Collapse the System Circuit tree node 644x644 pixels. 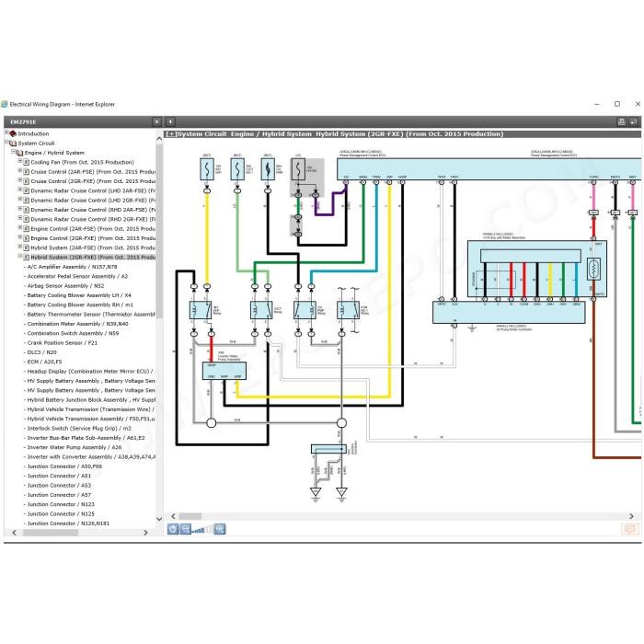(x=6, y=142)
